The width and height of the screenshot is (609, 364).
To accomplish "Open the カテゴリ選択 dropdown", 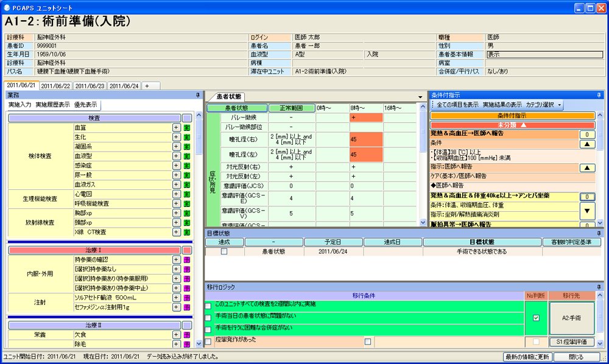I will pos(544,105).
